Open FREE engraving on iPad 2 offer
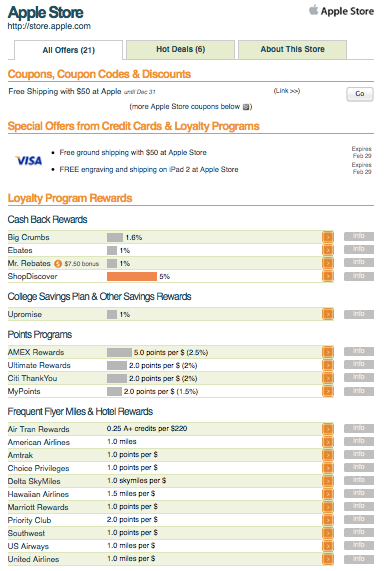 (x=149, y=170)
